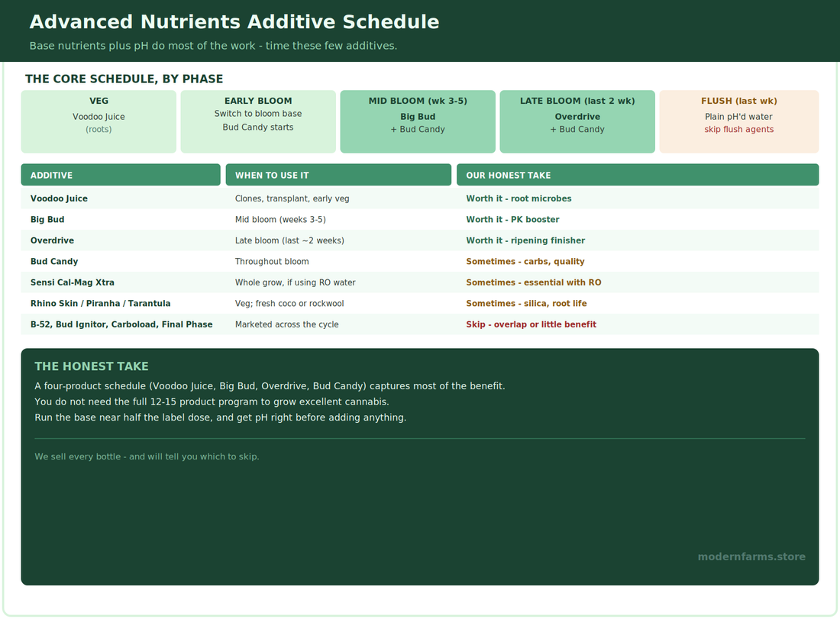The width and height of the screenshot is (840, 619).
Task: Click 'THE HONEST TAKE' panel heading
Action: click(x=92, y=366)
